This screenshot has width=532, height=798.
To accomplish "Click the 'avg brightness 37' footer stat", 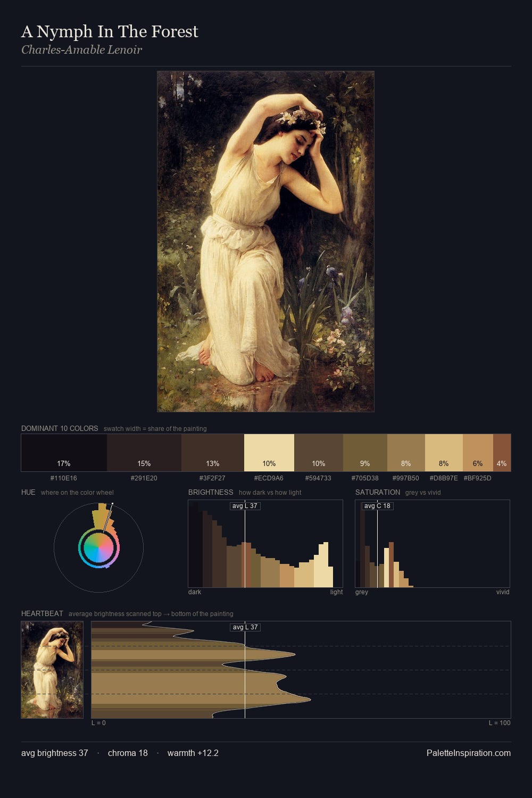I will [54, 753].
